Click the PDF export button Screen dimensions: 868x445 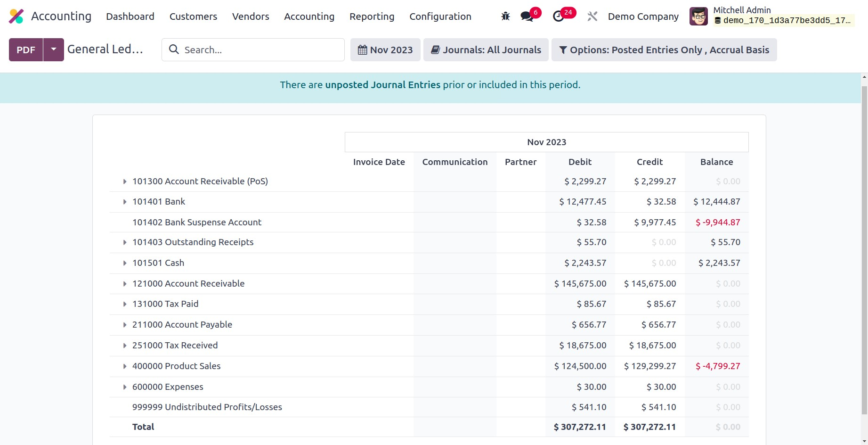coord(26,50)
